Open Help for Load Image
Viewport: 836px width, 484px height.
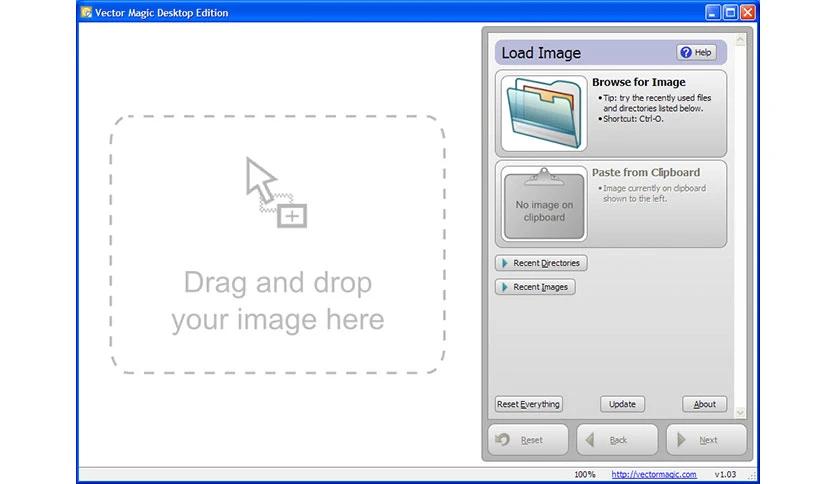pyautogui.click(x=696, y=52)
